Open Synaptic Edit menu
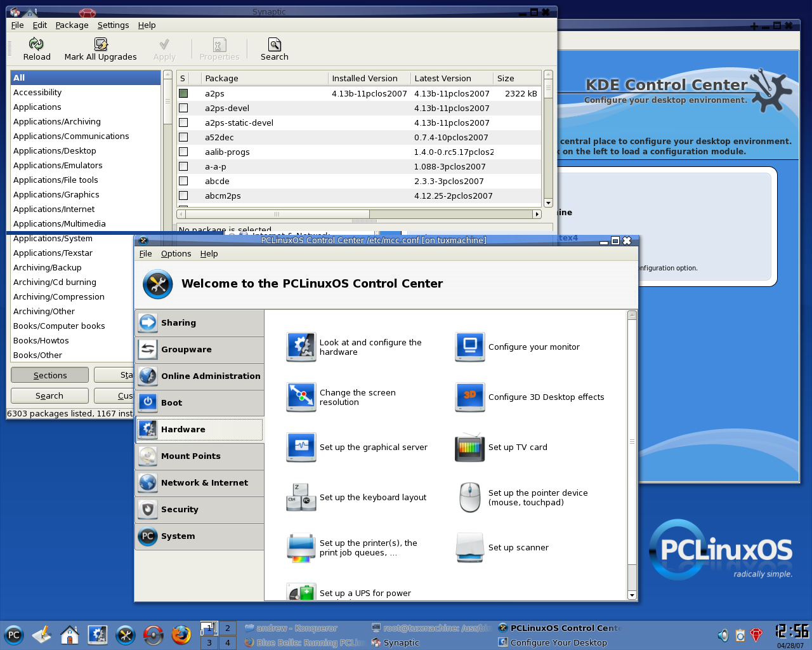Viewport: 812px width, 650px height. [x=40, y=25]
